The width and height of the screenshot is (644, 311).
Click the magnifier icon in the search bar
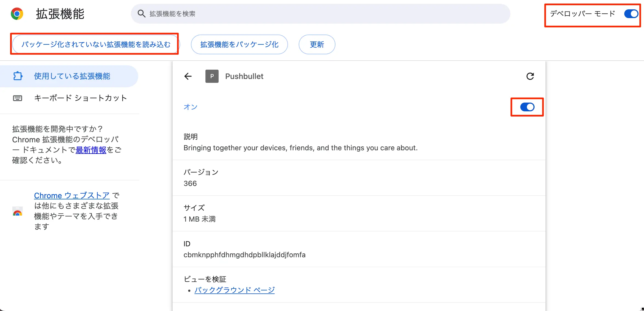tap(141, 13)
